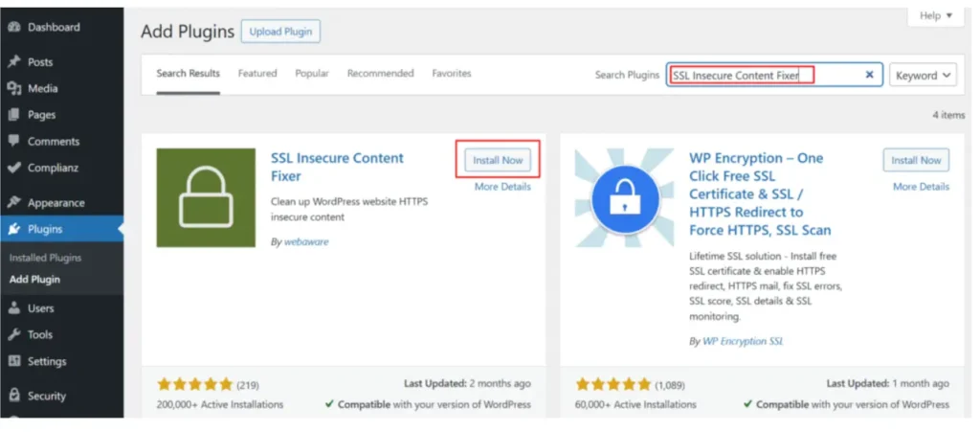
Task: Click the Upload Plugin button
Action: tap(280, 32)
